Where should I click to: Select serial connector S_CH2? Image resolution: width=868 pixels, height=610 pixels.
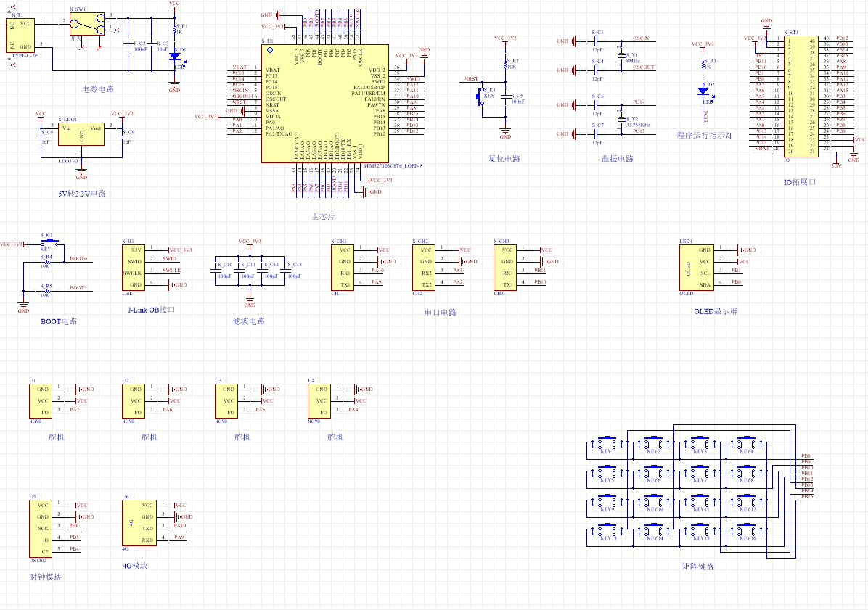coord(424,268)
